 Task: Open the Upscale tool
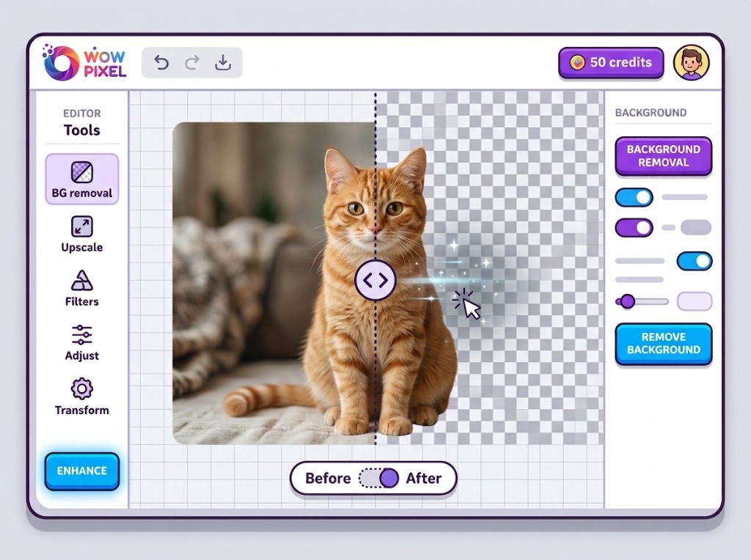coord(82,234)
